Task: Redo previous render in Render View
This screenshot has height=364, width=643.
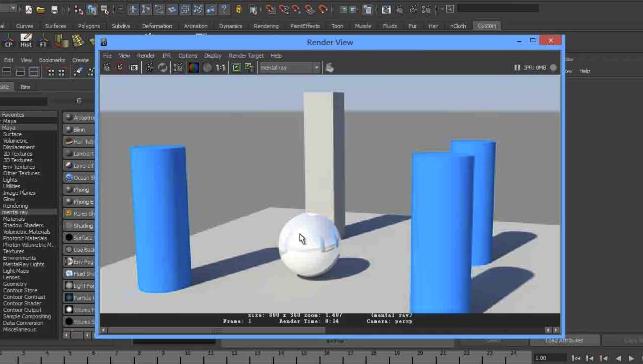Action: 107,68
